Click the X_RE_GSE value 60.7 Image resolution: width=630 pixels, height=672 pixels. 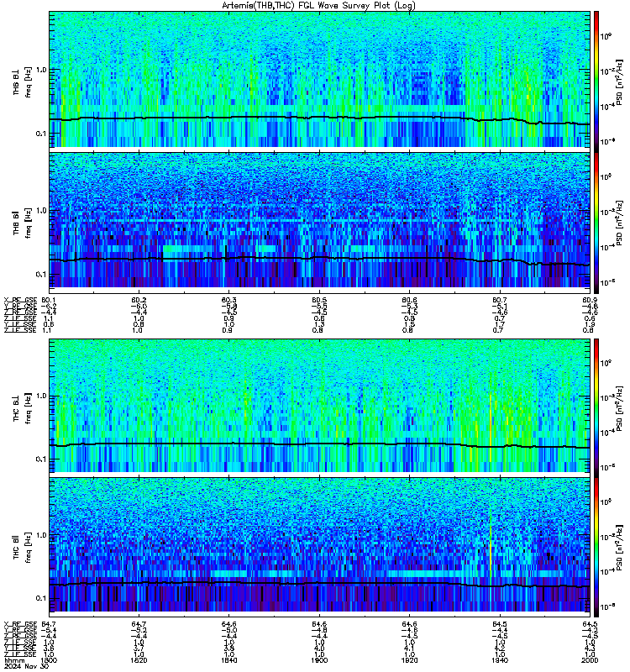(x=500, y=300)
